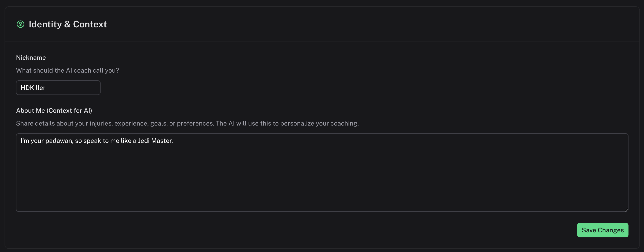Click the word preferences in helper text
The image size is (644, 252).
[195, 123]
